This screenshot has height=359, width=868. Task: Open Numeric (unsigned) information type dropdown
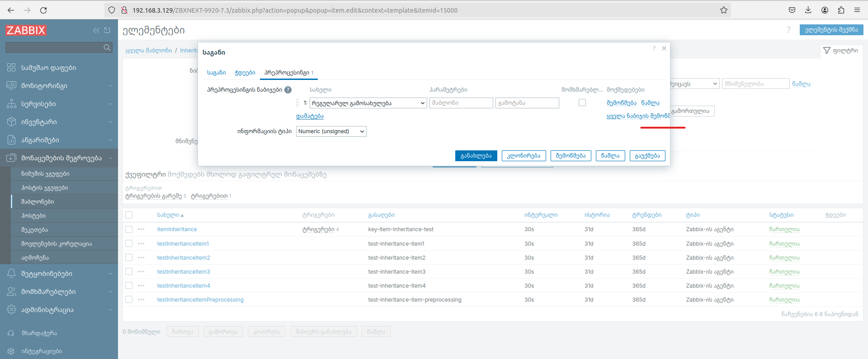coord(331,131)
